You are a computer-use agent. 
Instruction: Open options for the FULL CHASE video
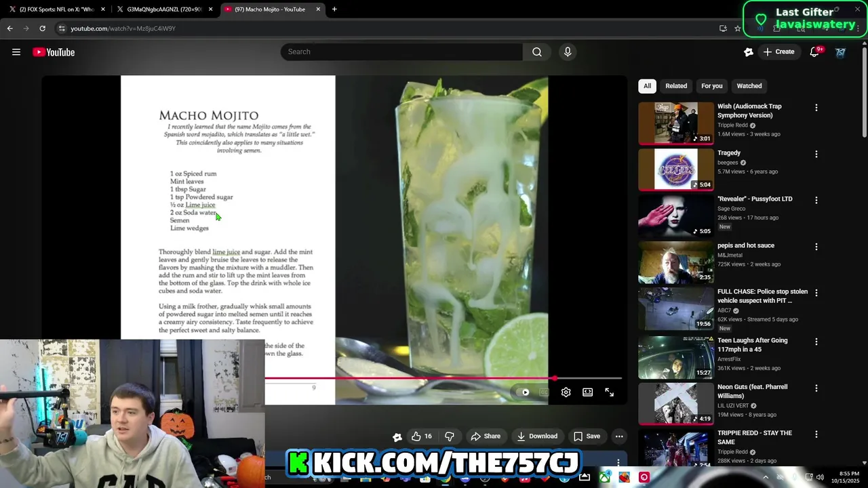(816, 293)
